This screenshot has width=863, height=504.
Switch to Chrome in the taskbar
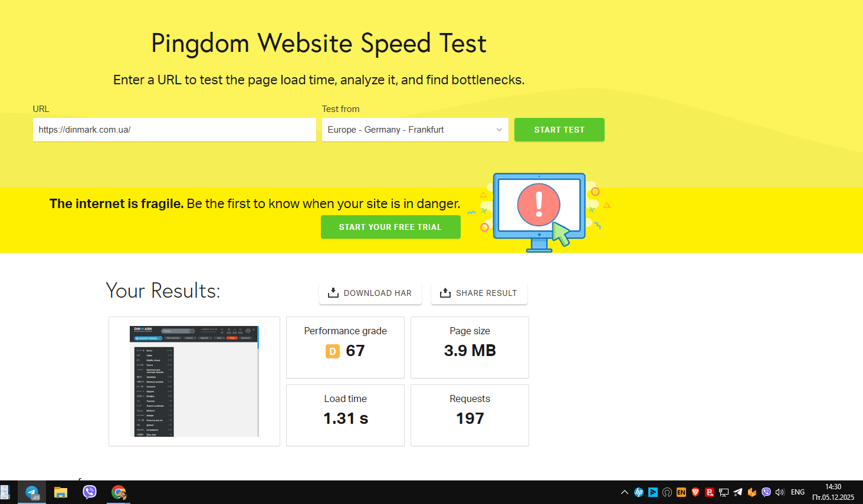[119, 492]
